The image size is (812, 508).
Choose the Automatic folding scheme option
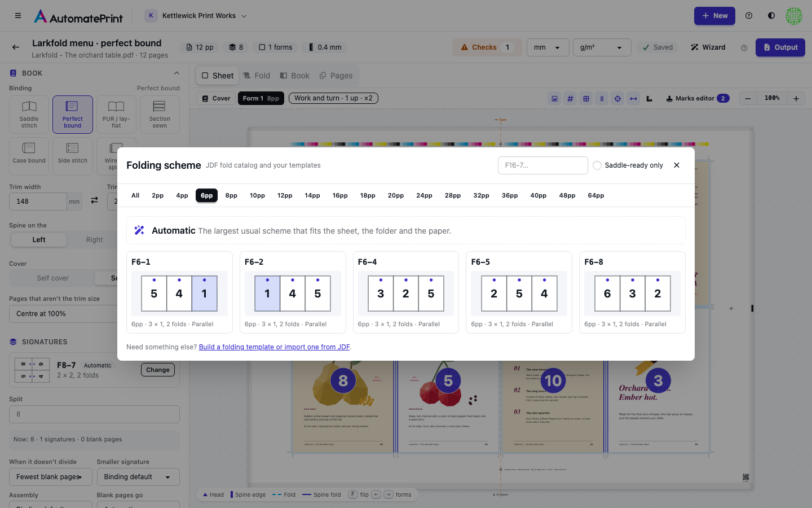coord(406,230)
